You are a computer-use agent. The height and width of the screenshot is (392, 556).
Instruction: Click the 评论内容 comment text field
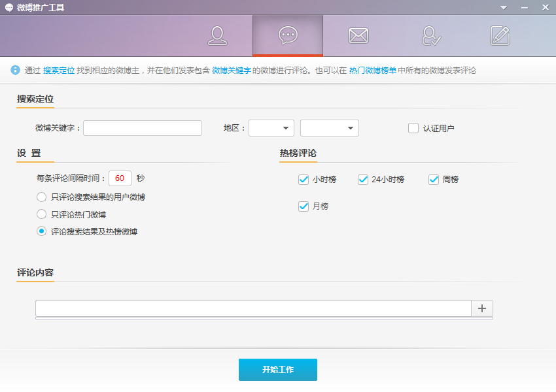(x=253, y=308)
